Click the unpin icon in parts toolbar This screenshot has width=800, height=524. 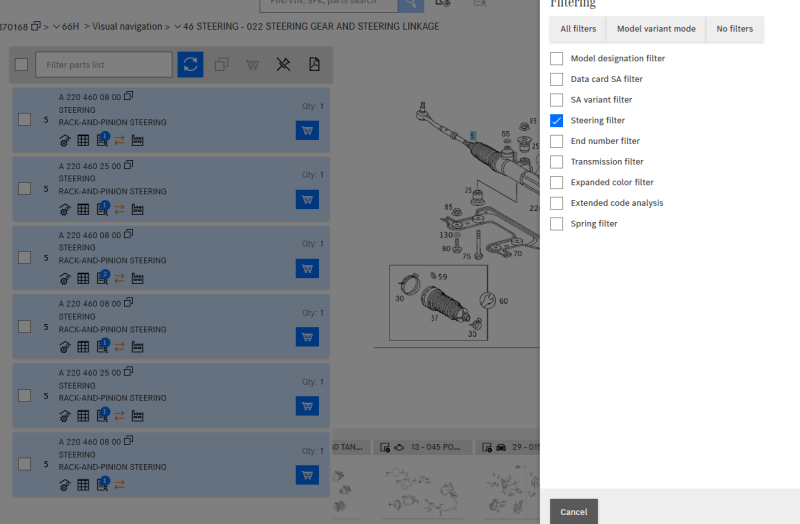point(283,65)
